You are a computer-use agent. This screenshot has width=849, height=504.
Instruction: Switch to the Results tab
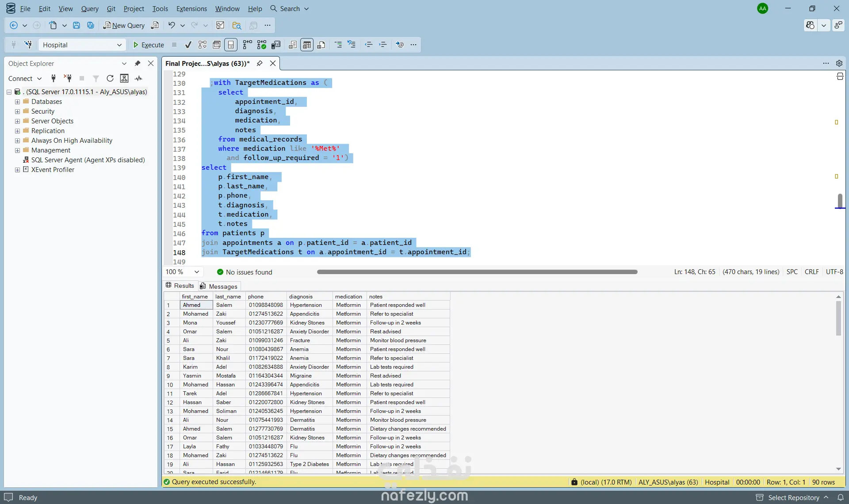tap(180, 286)
